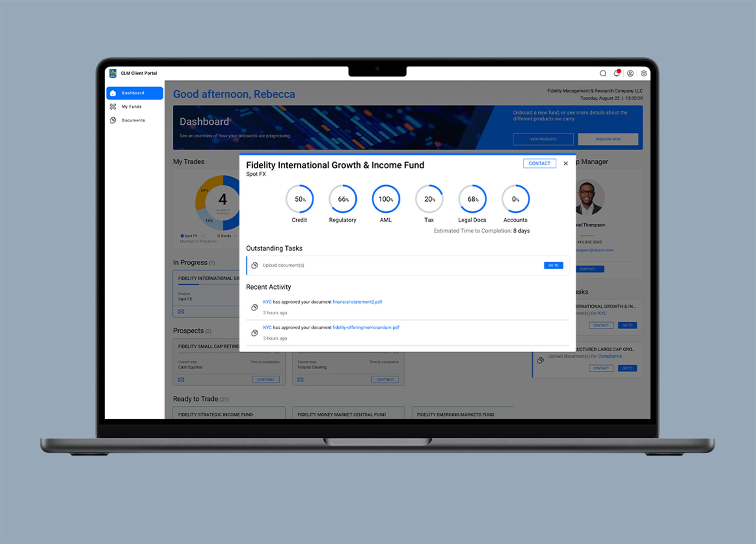Open My Funds in the sidebar
Screen dimensions: 756x544
[x=131, y=107]
